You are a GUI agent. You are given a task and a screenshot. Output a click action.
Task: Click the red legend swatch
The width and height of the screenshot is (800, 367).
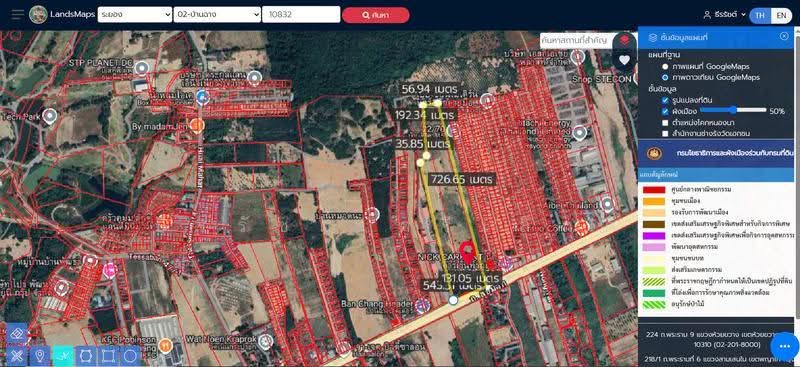pyautogui.click(x=654, y=189)
